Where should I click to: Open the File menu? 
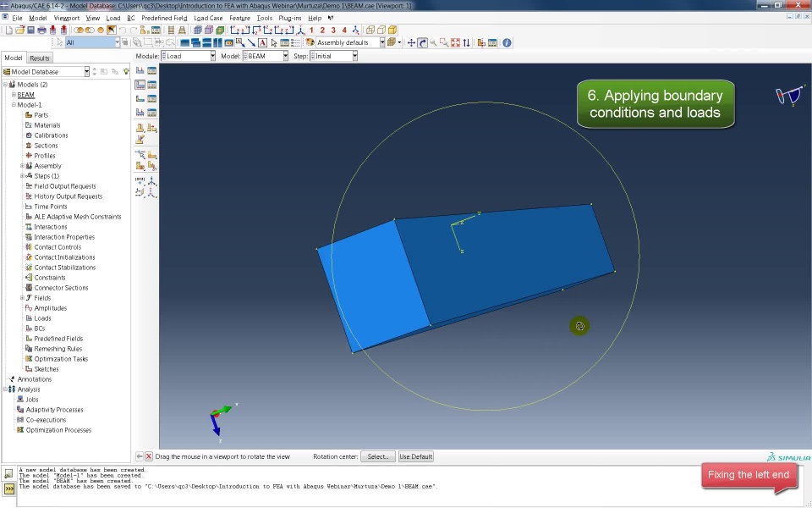[x=17, y=18]
